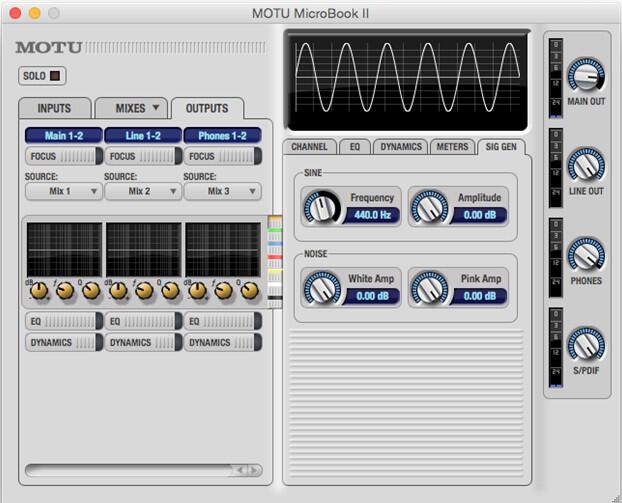Click the 440.0 Hz frequency value field
The width and height of the screenshot is (622, 503).
(x=372, y=215)
